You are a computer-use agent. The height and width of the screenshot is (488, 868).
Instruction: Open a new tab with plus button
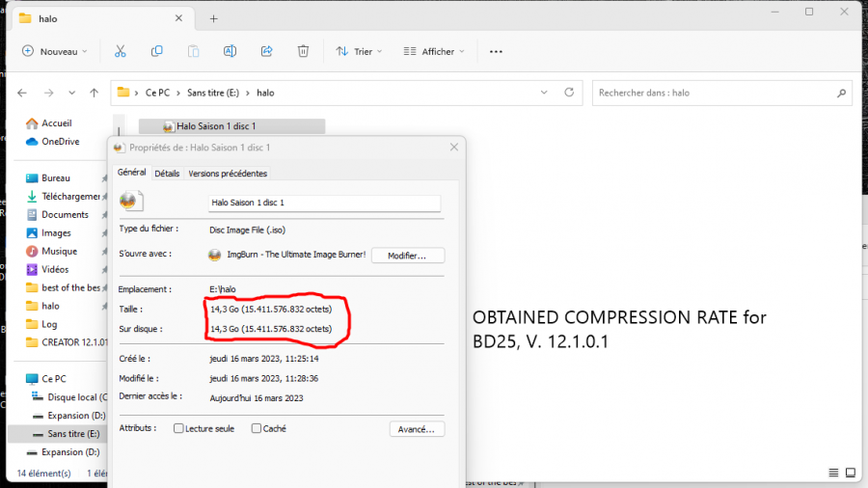click(x=213, y=18)
